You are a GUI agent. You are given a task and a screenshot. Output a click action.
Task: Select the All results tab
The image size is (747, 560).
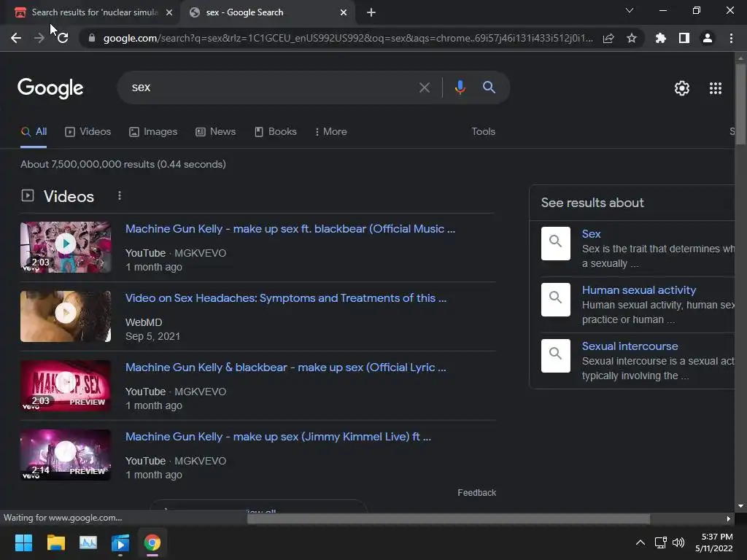point(34,132)
